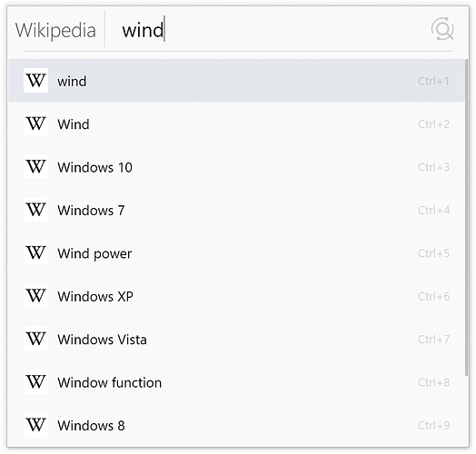Choose Windows Vista from results
The height and width of the screenshot is (454, 476).
(236, 340)
